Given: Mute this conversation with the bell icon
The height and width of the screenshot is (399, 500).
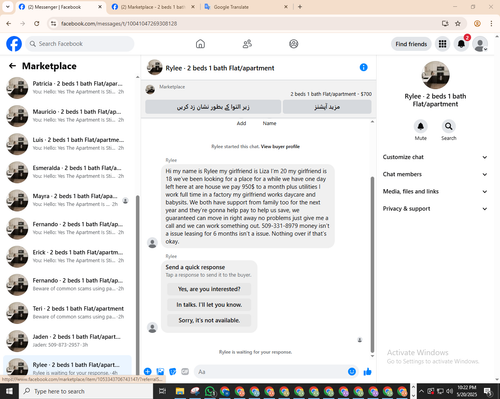Looking at the screenshot, I should (421, 126).
